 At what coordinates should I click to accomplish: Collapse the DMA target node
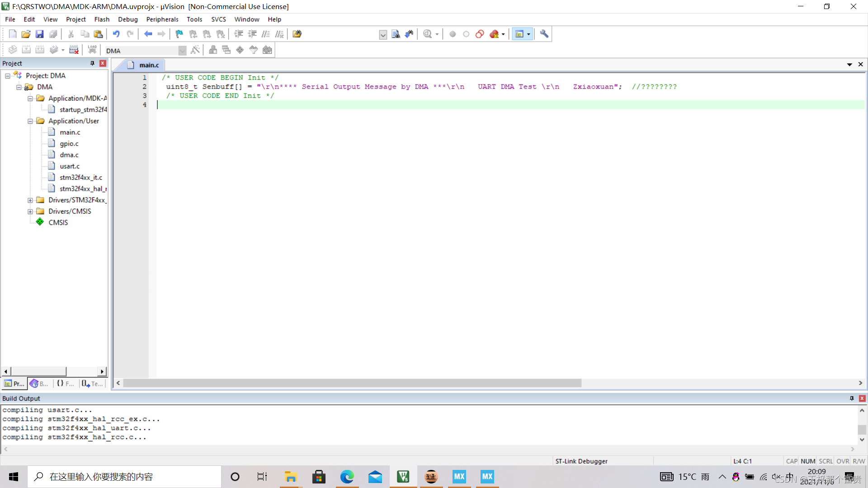point(19,87)
